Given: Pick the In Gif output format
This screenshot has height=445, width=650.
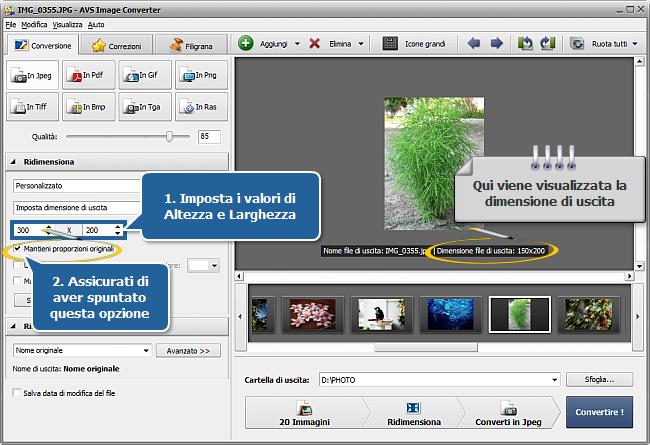Looking at the screenshot, I should [144, 75].
